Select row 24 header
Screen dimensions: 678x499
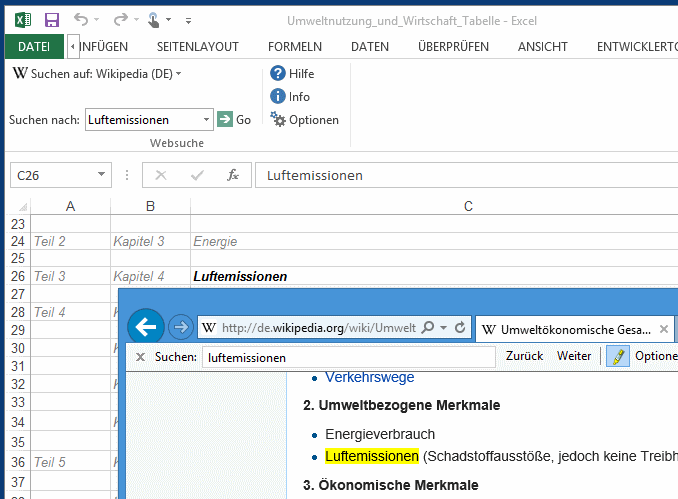point(18,241)
